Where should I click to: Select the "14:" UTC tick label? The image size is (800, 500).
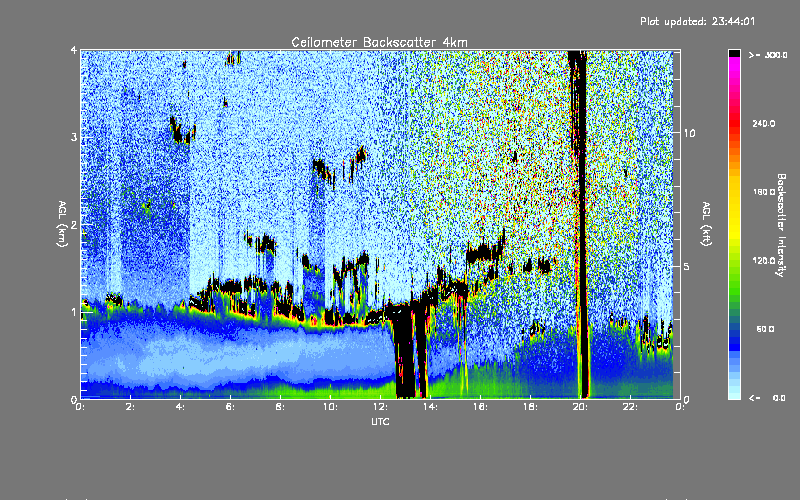click(430, 407)
